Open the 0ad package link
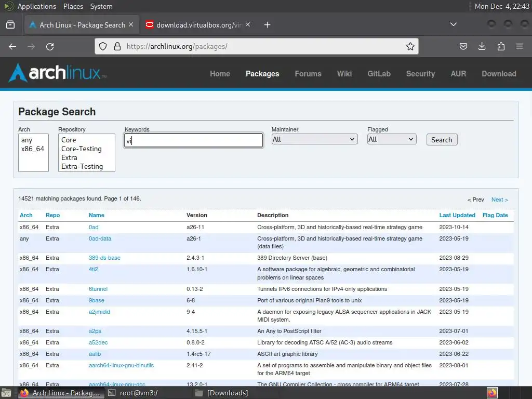This screenshot has height=399, width=532. [x=94, y=227]
